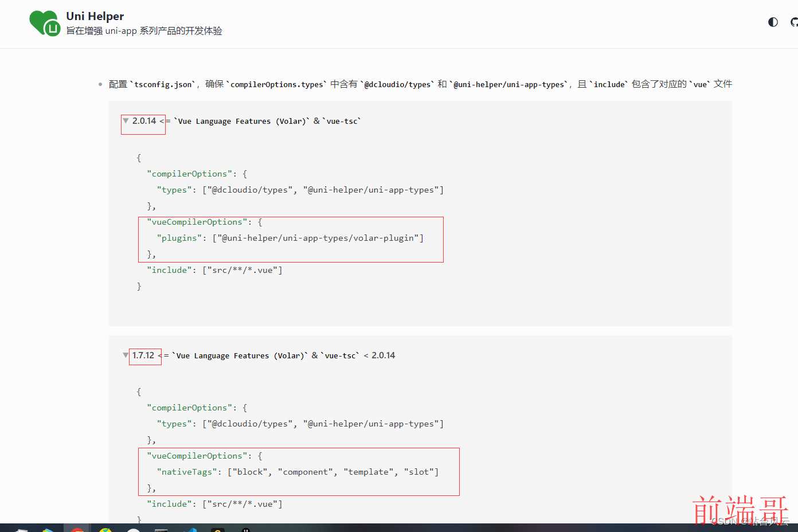Click "compilerOptions" line in the 2.0.14 block
Screen dimensions: 798x532
click(x=197, y=174)
